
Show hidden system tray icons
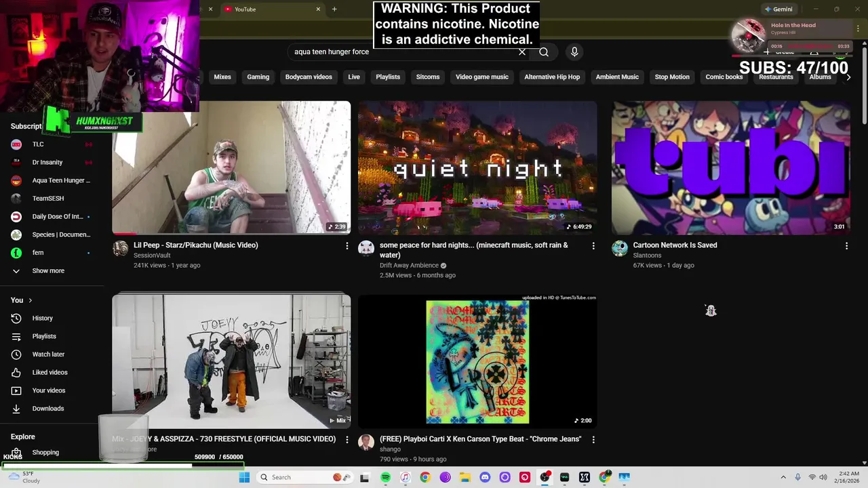[x=783, y=477]
